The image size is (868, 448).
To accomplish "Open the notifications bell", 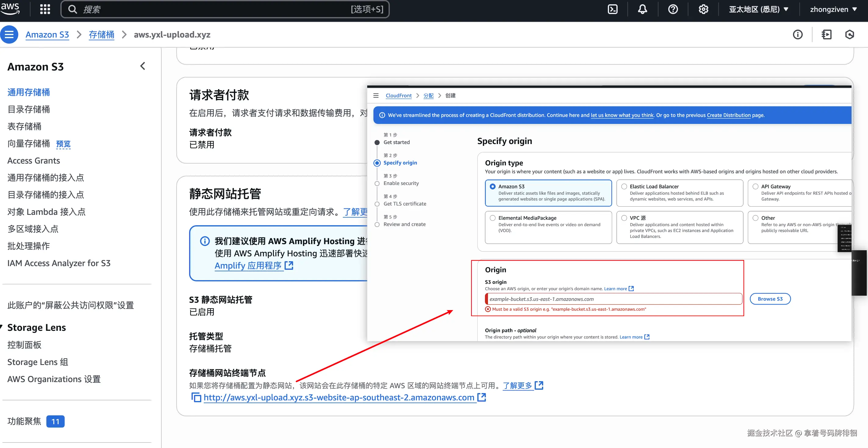I will point(642,9).
